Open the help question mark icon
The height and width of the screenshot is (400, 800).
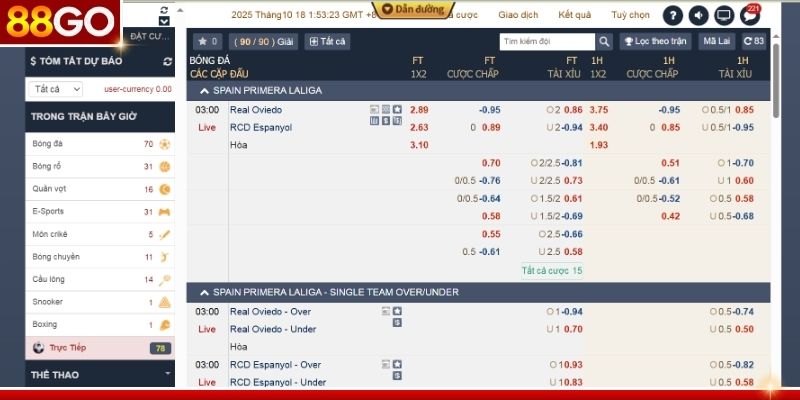click(x=673, y=15)
